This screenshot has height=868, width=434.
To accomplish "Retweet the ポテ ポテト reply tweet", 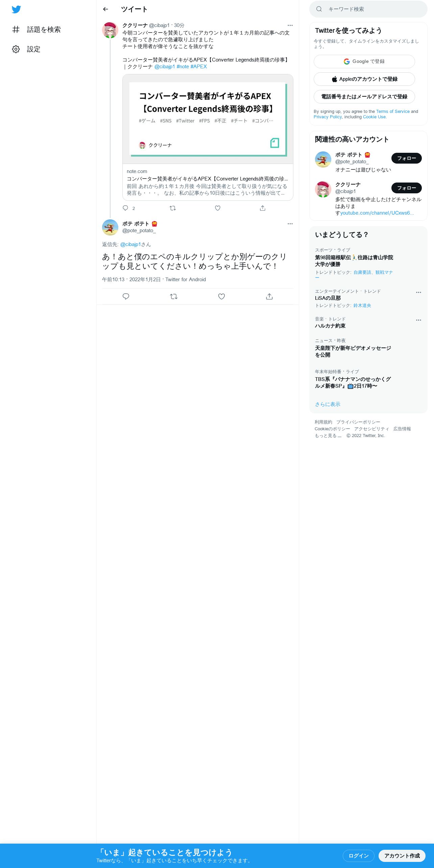I will [x=174, y=296].
